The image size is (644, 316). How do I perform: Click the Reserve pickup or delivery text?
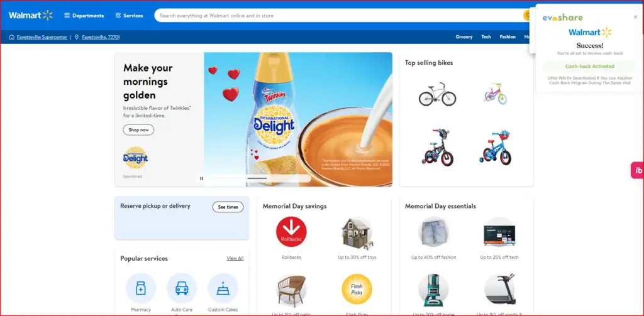(x=155, y=206)
